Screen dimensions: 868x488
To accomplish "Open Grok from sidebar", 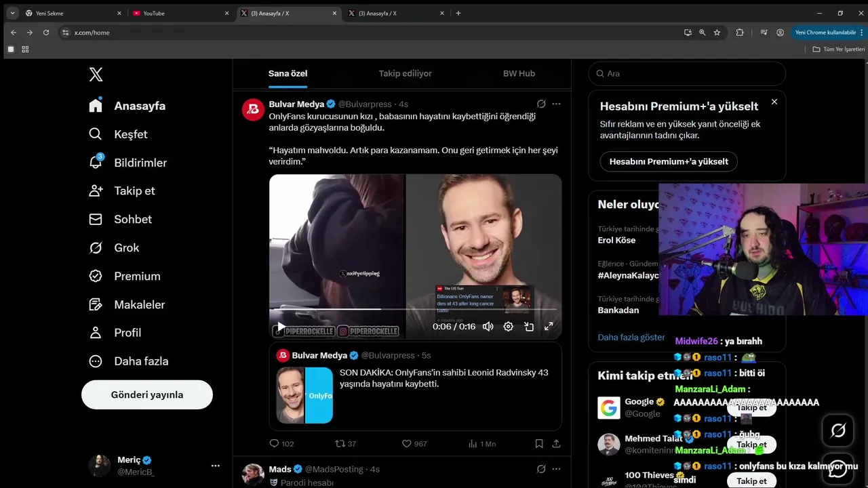I will coord(113,247).
